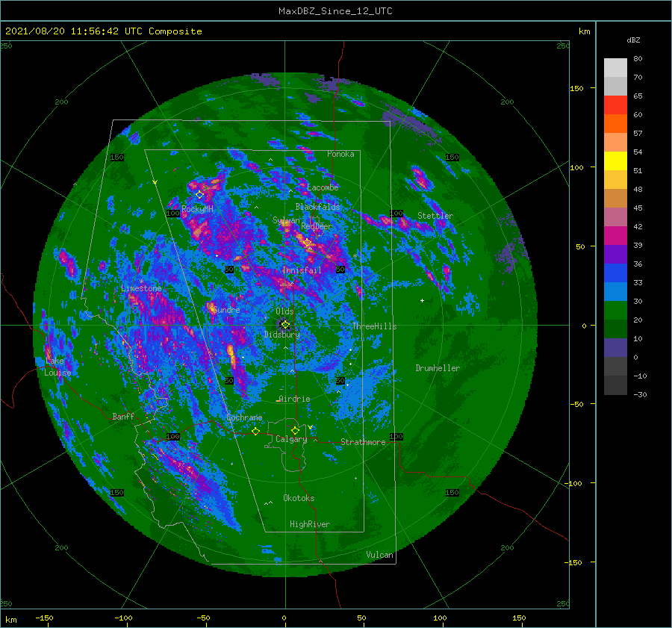The width and height of the screenshot is (672, 628).
Task: Click the -150 tick label on the bottom axis
Action: [44, 618]
